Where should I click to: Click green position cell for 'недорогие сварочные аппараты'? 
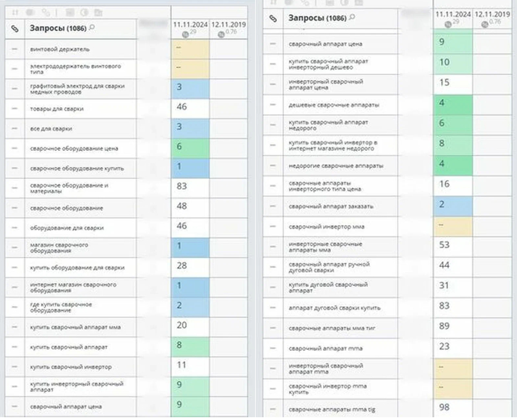[x=452, y=165]
